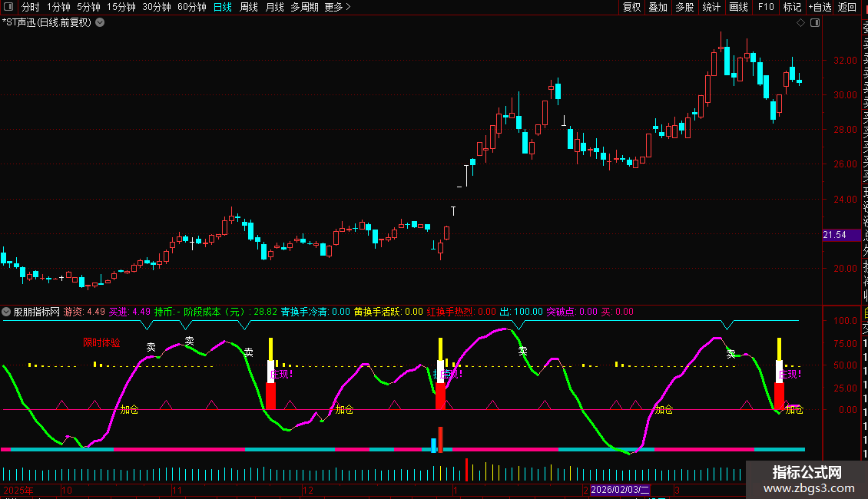868x499 pixels.
Task: Click 阶段成本（元）: 28.82 value
Action: 230,312
